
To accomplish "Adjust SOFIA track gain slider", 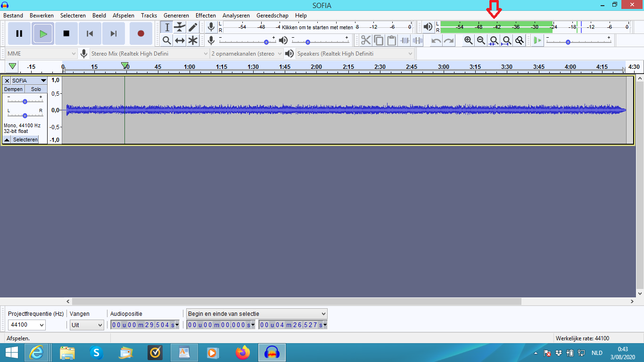I will 25,101.
